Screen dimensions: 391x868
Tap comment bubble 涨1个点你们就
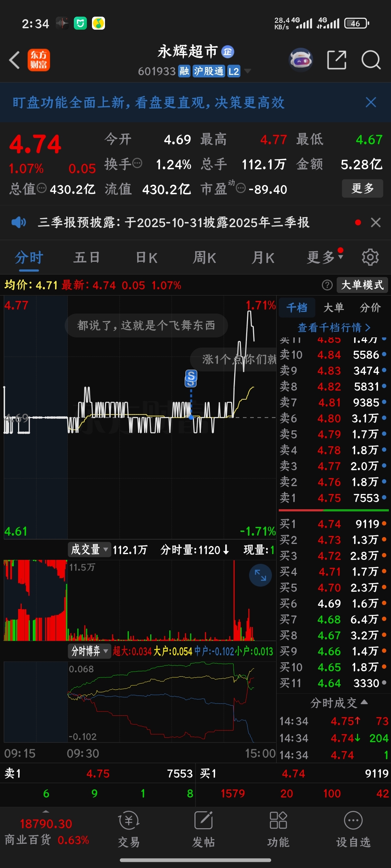click(234, 359)
